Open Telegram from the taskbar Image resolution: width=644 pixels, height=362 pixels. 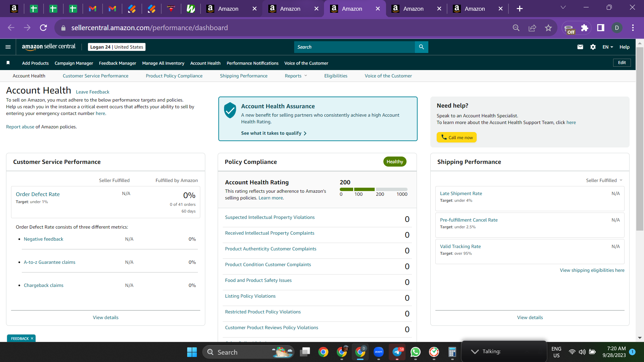[397, 352]
